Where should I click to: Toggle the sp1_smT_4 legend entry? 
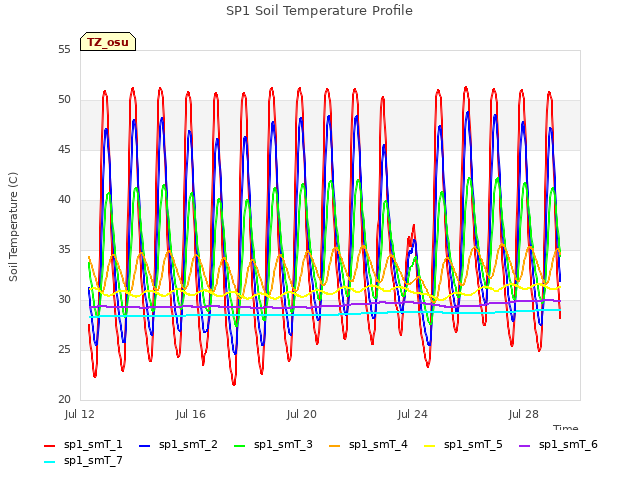pyautogui.click(x=368, y=444)
